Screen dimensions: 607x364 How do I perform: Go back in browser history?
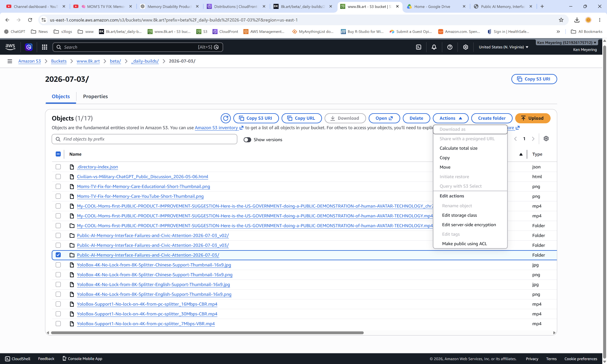point(7,20)
